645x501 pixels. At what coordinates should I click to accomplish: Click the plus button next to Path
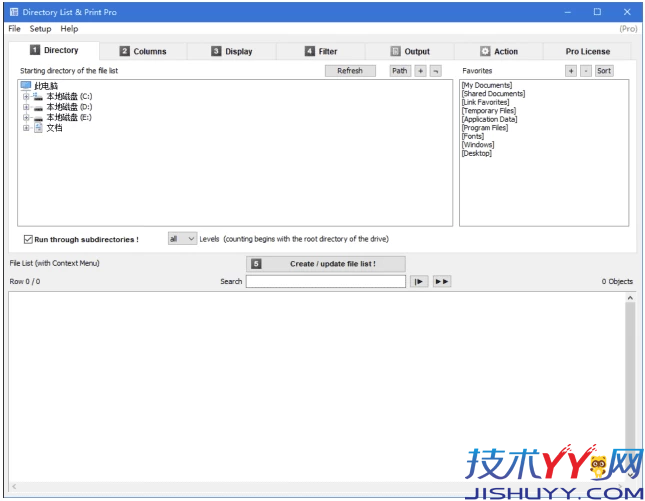[420, 71]
